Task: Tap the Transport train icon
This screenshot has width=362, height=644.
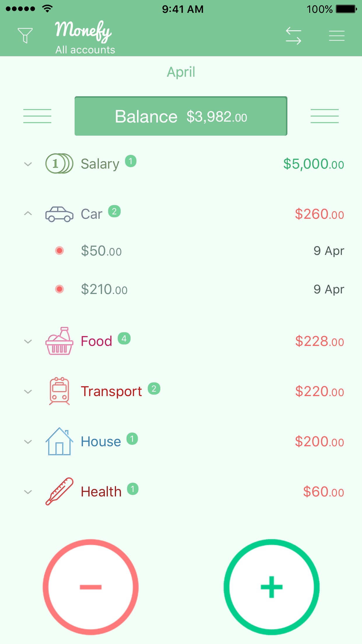Action: 59,391
